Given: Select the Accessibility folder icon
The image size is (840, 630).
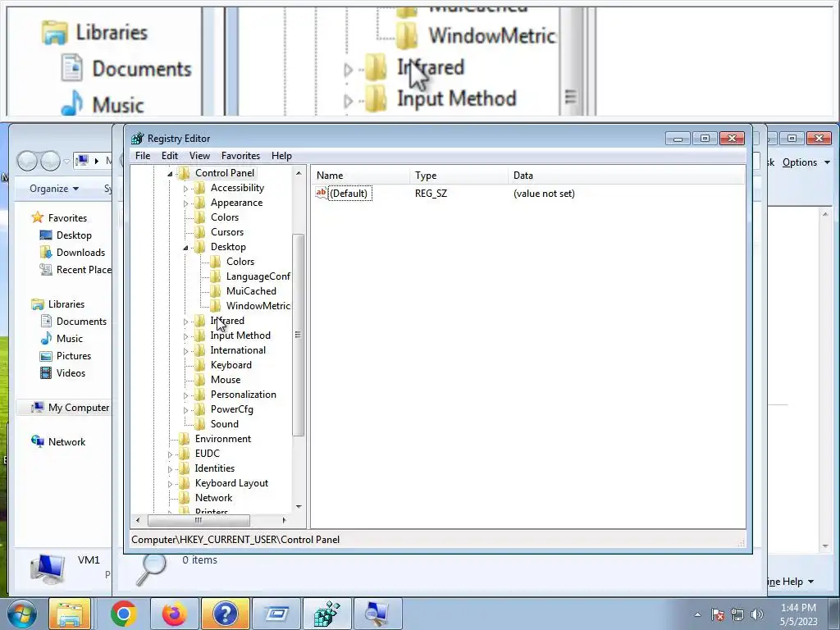Looking at the screenshot, I should point(199,188).
